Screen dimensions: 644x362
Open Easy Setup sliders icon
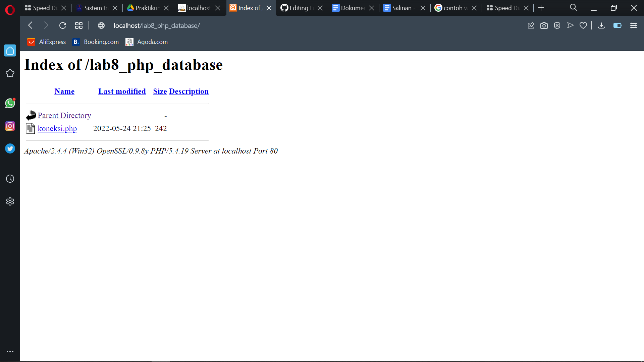click(634, 25)
